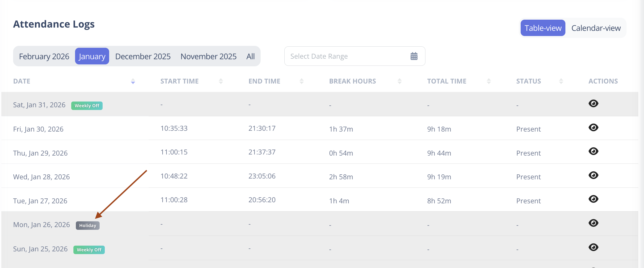Click the Fri, Jan 30, 2026 date

[38, 129]
